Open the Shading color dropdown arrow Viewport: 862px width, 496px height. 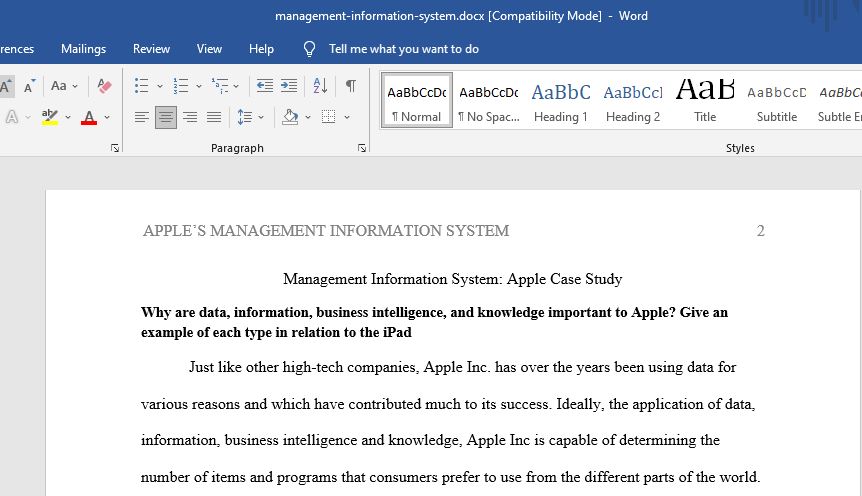pyautogui.click(x=308, y=117)
